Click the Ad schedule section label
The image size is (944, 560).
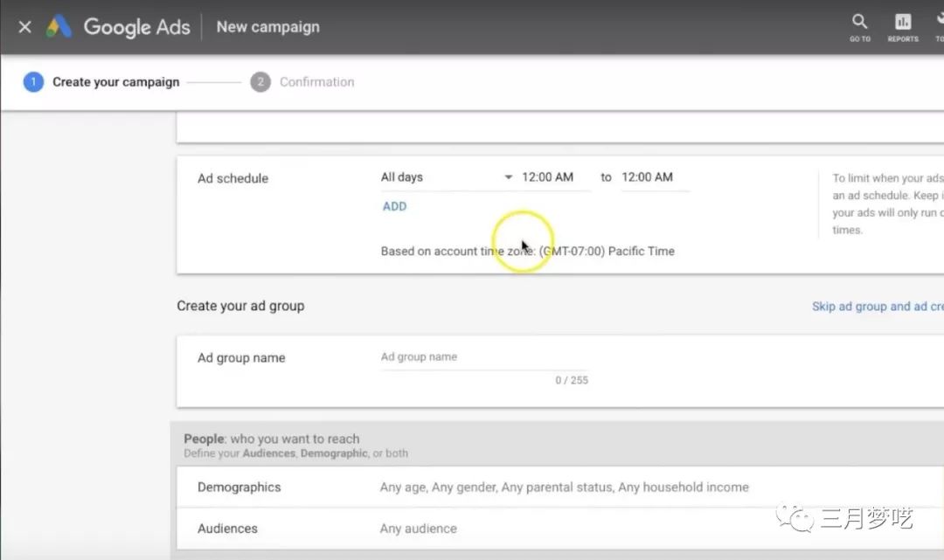pyautogui.click(x=233, y=178)
